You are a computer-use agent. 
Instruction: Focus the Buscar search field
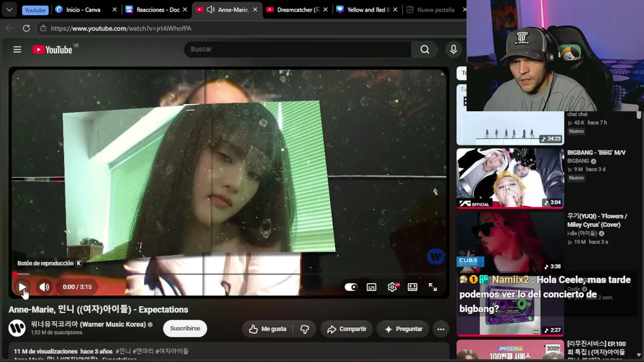tap(298, 49)
